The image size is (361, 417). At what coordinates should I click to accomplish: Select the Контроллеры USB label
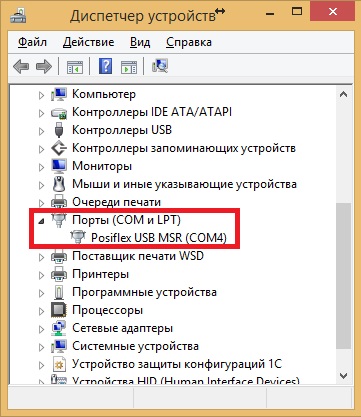pos(122,130)
